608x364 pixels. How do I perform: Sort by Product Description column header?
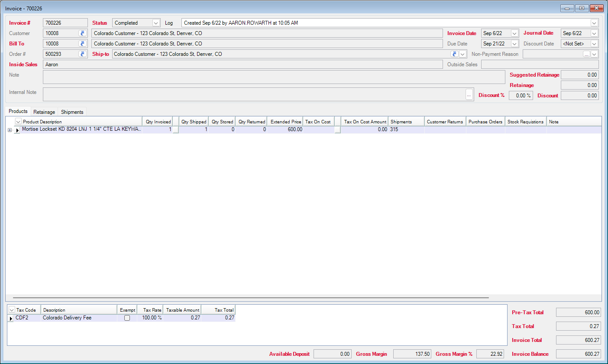coord(82,122)
